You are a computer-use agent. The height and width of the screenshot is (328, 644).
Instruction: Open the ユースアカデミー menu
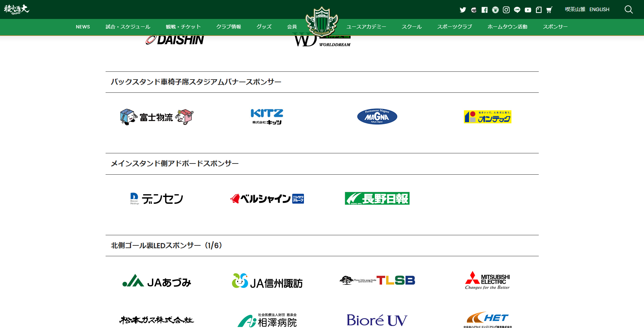tap(366, 27)
